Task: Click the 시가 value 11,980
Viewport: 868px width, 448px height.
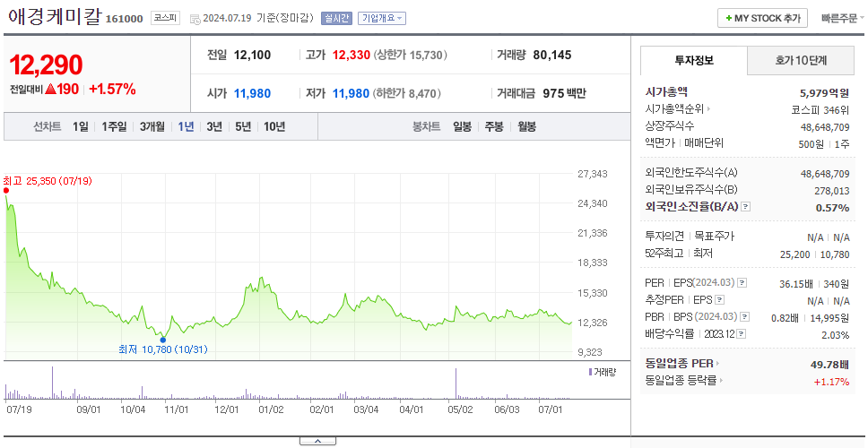Action: 253,93
